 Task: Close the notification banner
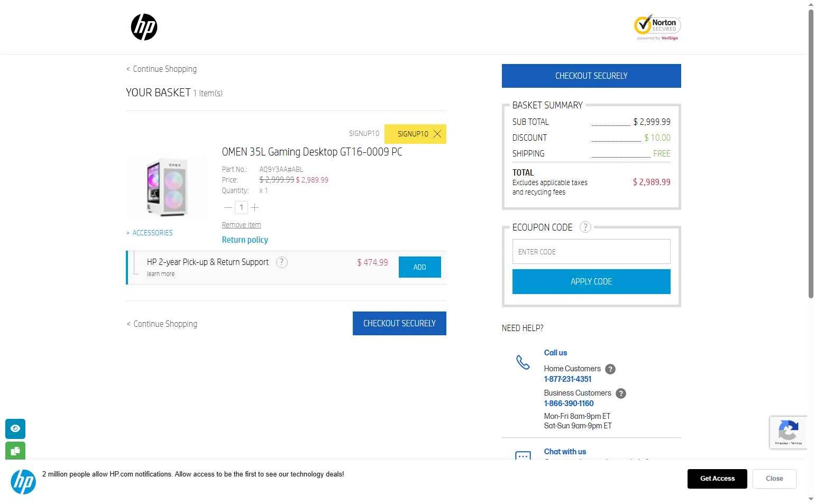coord(774,479)
